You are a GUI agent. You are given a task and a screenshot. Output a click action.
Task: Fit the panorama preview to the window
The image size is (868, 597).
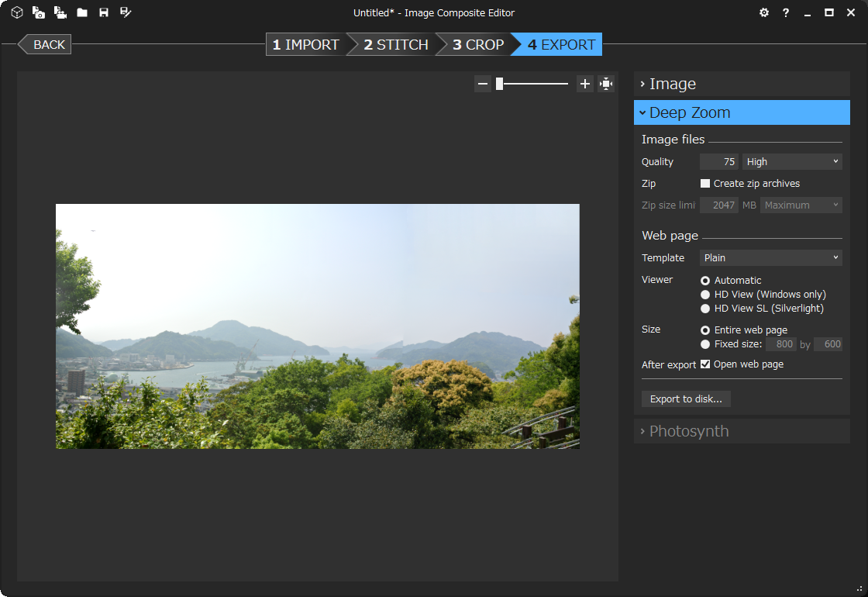click(x=606, y=83)
